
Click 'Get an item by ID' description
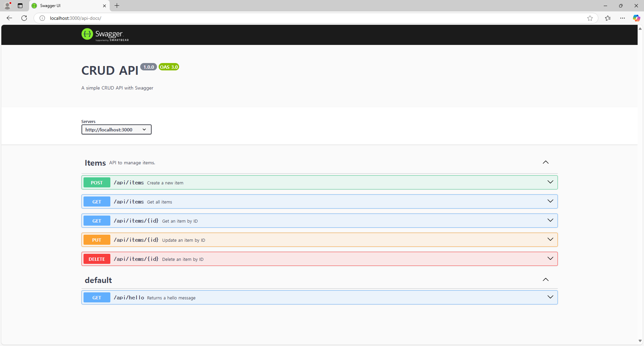coord(180,221)
